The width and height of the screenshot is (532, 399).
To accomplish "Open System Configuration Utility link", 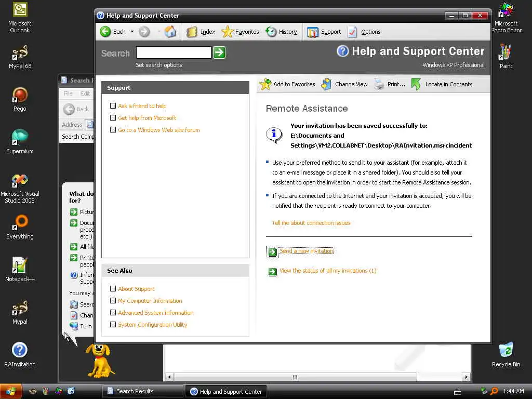I will coord(152,325).
